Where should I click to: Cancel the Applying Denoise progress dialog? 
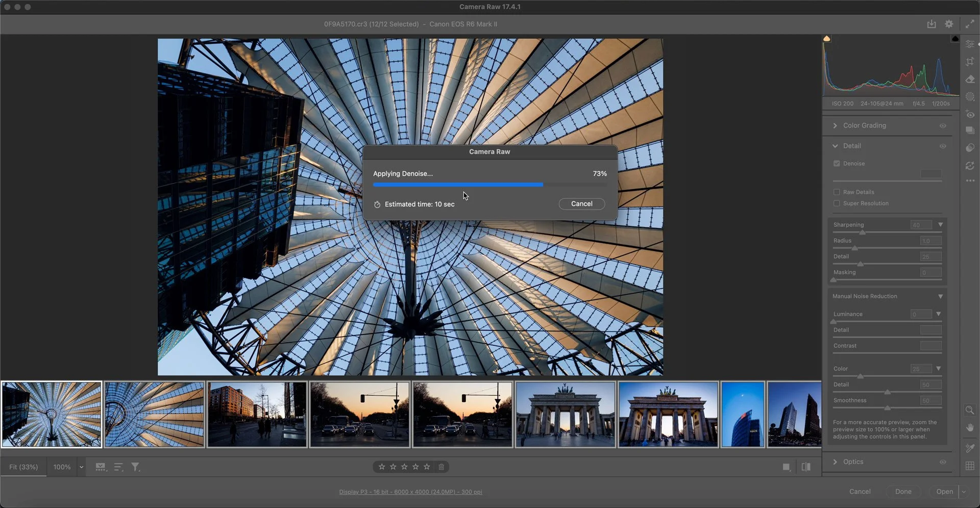tap(581, 204)
